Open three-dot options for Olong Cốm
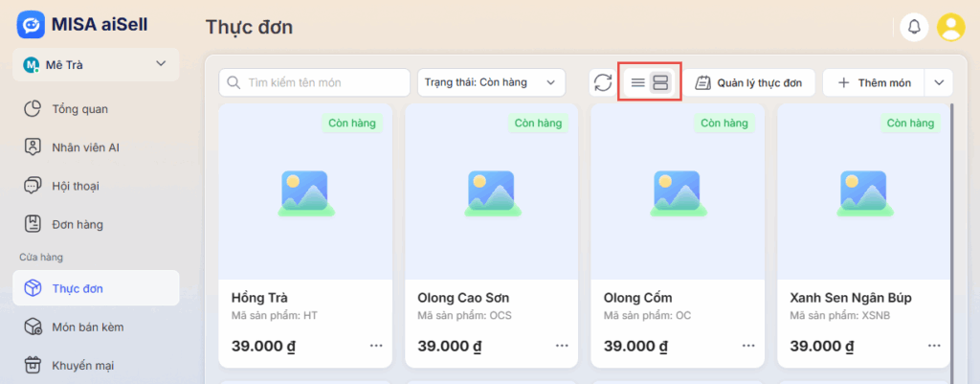The image size is (980, 384). [748, 345]
